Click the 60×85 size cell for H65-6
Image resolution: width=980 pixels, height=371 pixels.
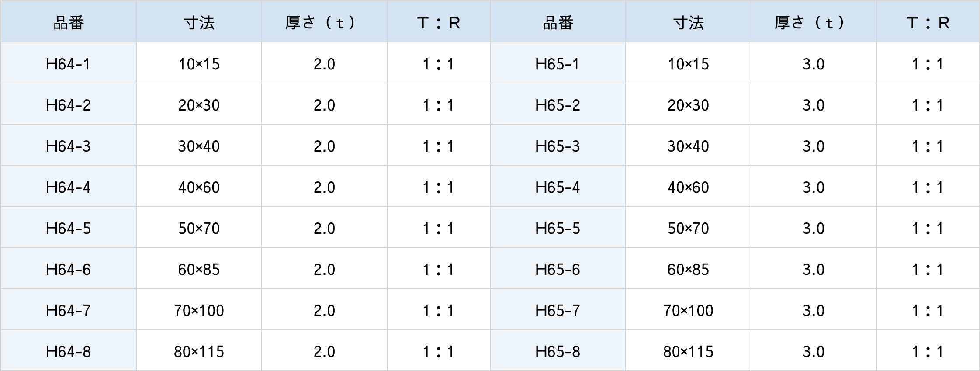688,270
